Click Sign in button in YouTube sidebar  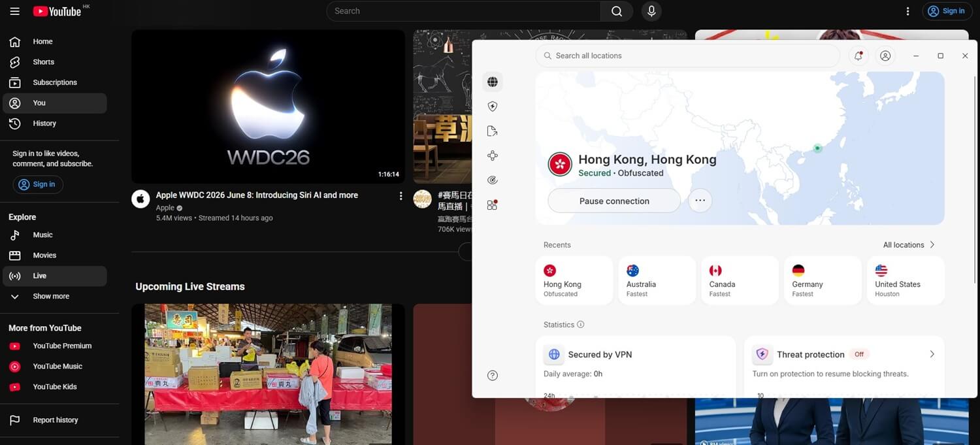(37, 184)
